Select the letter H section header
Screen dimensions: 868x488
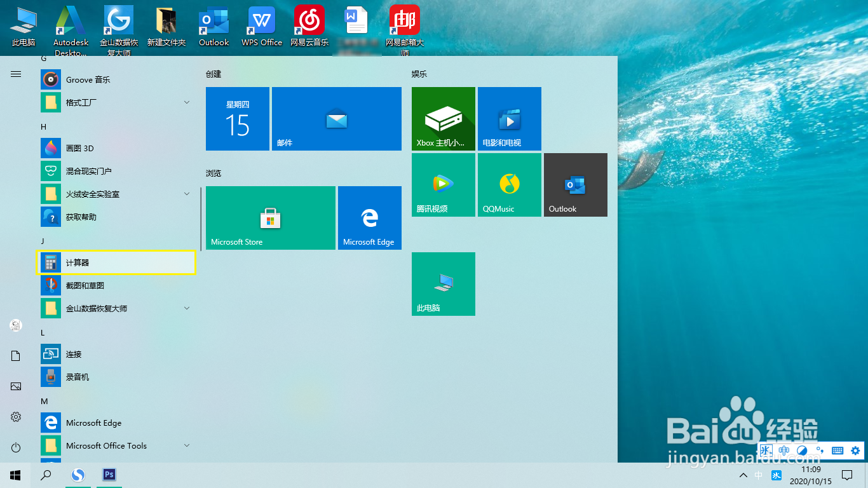pos(44,126)
